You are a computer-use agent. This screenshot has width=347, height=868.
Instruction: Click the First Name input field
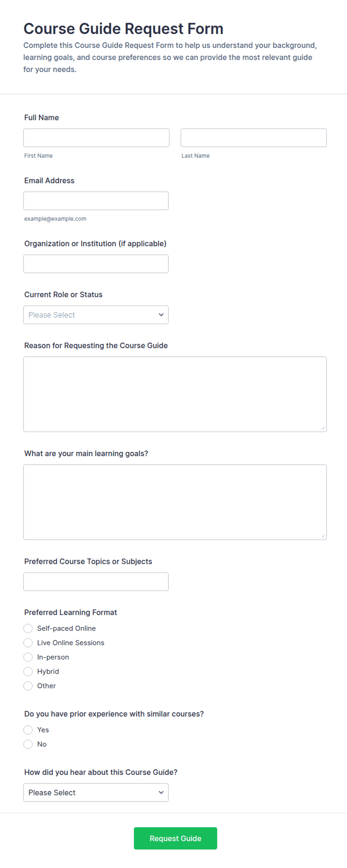click(x=96, y=138)
